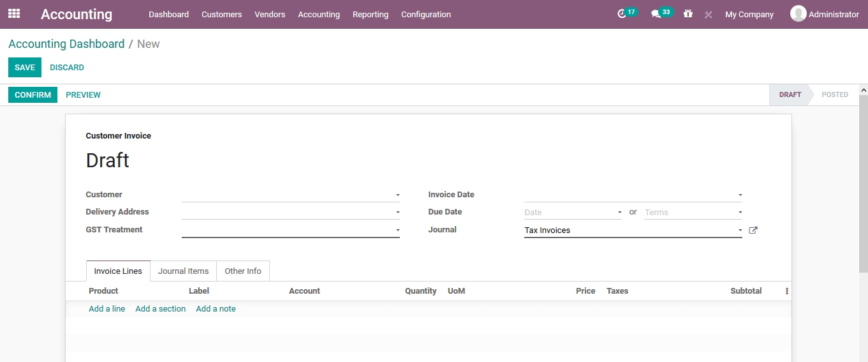The image size is (868, 362).
Task: Open the payment Terms dropdown
Action: click(x=693, y=213)
